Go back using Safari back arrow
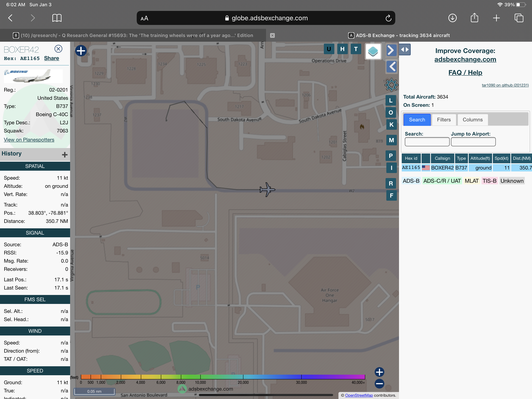The image size is (532, 399). click(x=10, y=18)
